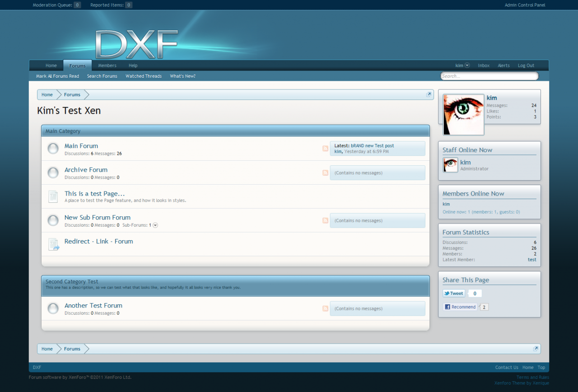Click top breadcrumb open-quick-navigation icon
578x392 pixels.
click(429, 94)
